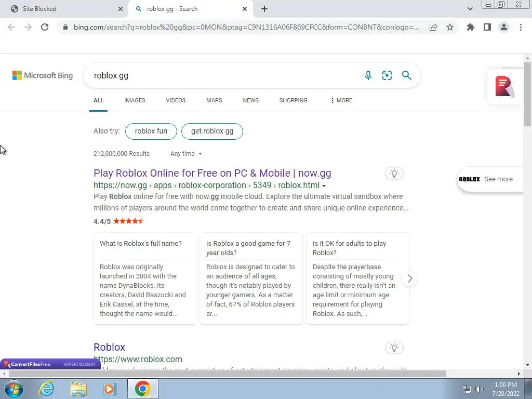Share this page from the address bar
Screen dimensions: 532x399
click(433, 27)
